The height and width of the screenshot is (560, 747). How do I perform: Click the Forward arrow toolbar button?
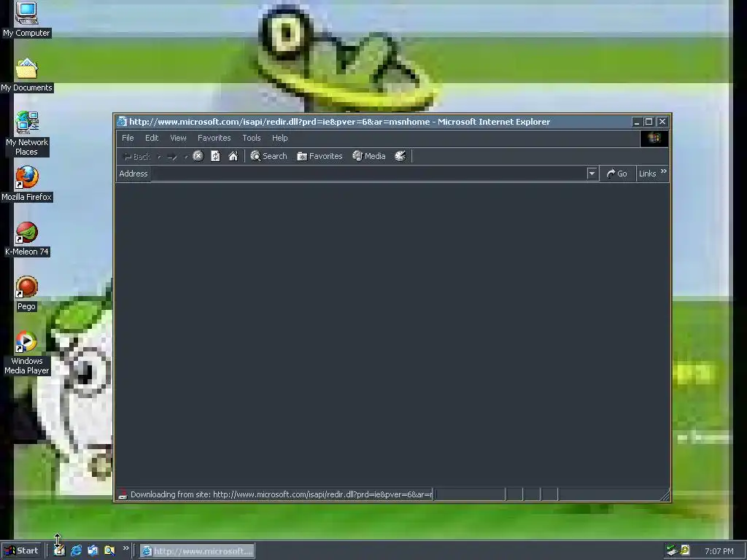tap(172, 157)
